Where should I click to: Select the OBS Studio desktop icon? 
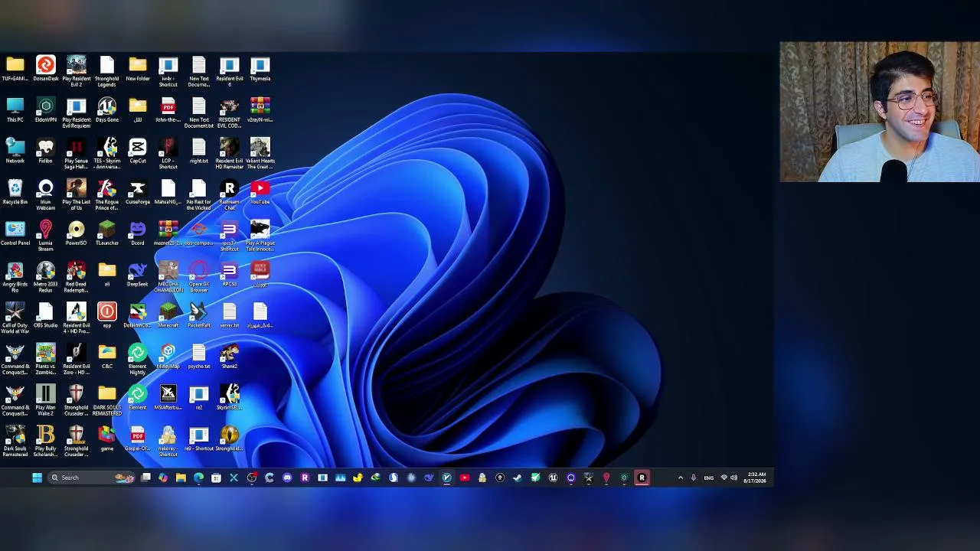(x=46, y=316)
